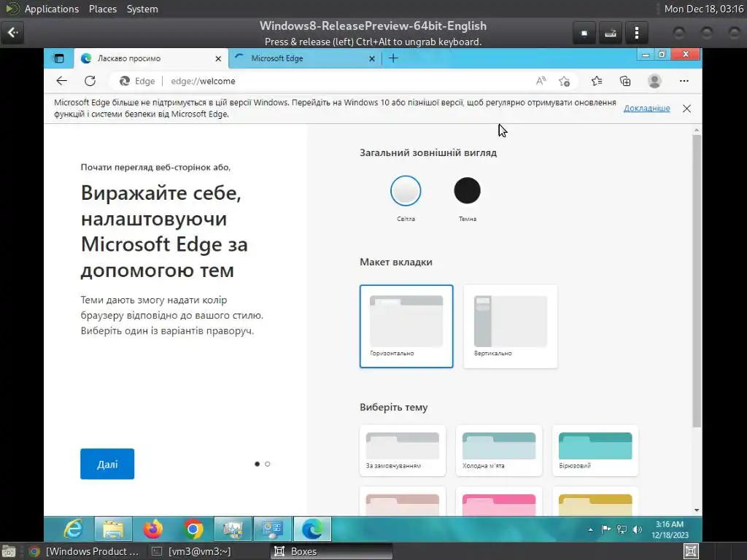Pick the Холодна м'ята theme

[499, 451]
